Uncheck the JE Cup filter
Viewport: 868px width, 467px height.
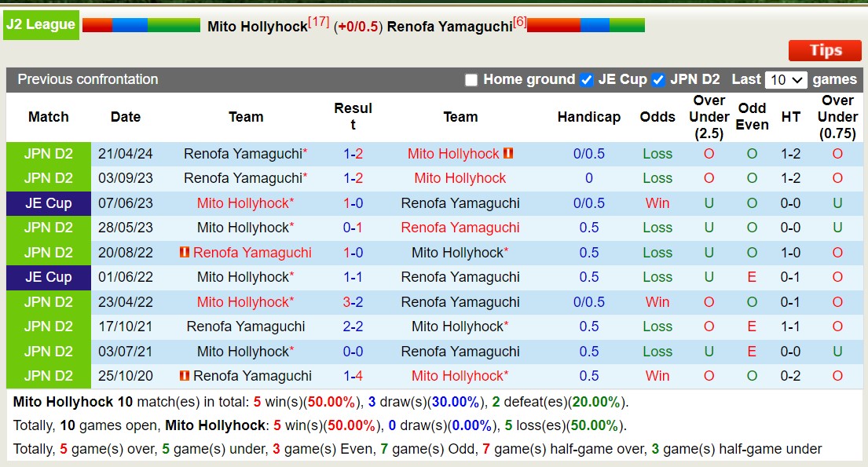586,79
